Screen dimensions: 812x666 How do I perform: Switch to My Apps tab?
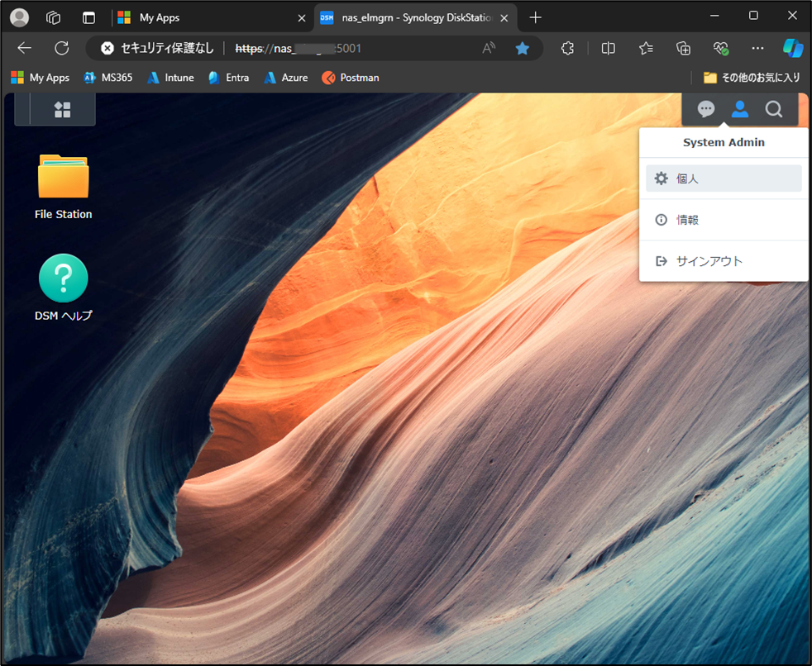click(x=210, y=17)
